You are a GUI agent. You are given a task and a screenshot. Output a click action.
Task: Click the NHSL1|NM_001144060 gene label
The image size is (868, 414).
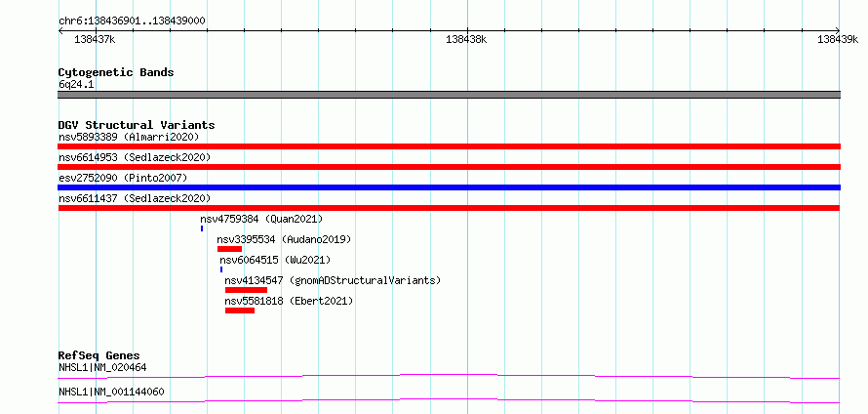click(111, 393)
